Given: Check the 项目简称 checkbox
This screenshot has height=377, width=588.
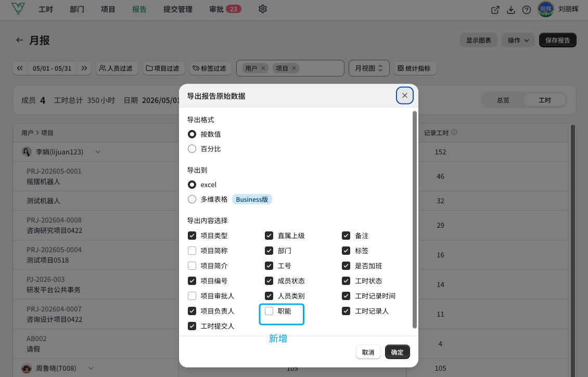Looking at the screenshot, I should (192, 251).
